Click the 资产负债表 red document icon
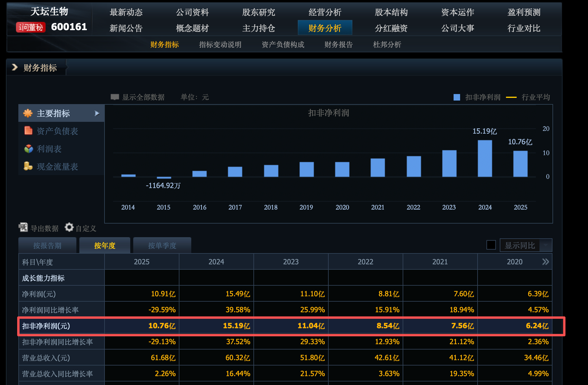The height and width of the screenshot is (385, 588). [x=28, y=131]
